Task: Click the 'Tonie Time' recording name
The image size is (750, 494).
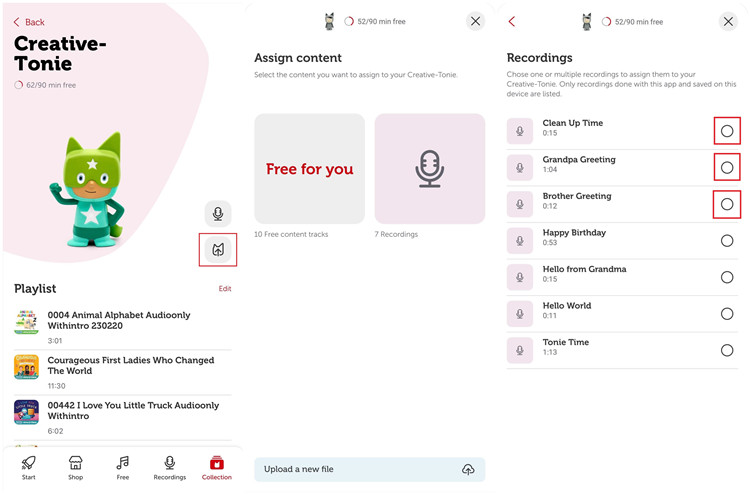Action: tap(565, 342)
